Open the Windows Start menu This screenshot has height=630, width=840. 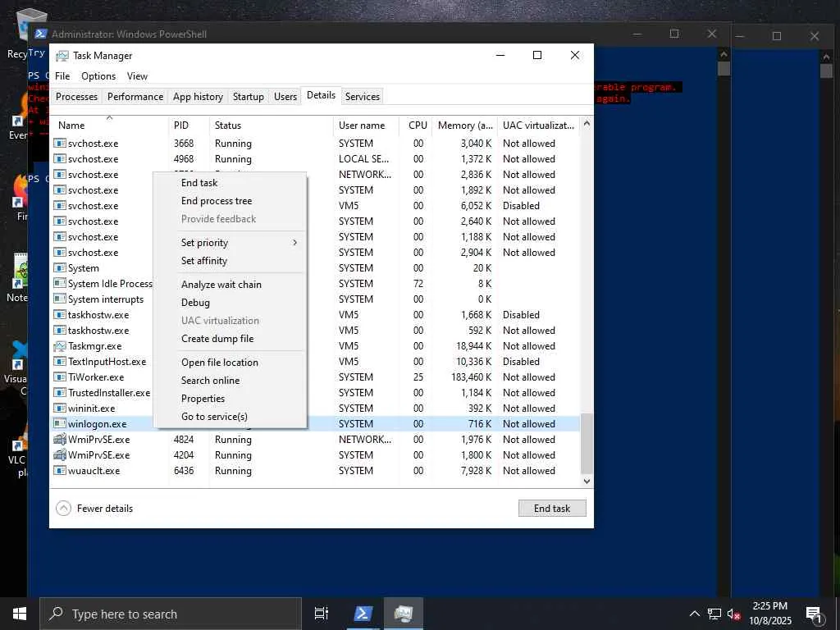20,614
